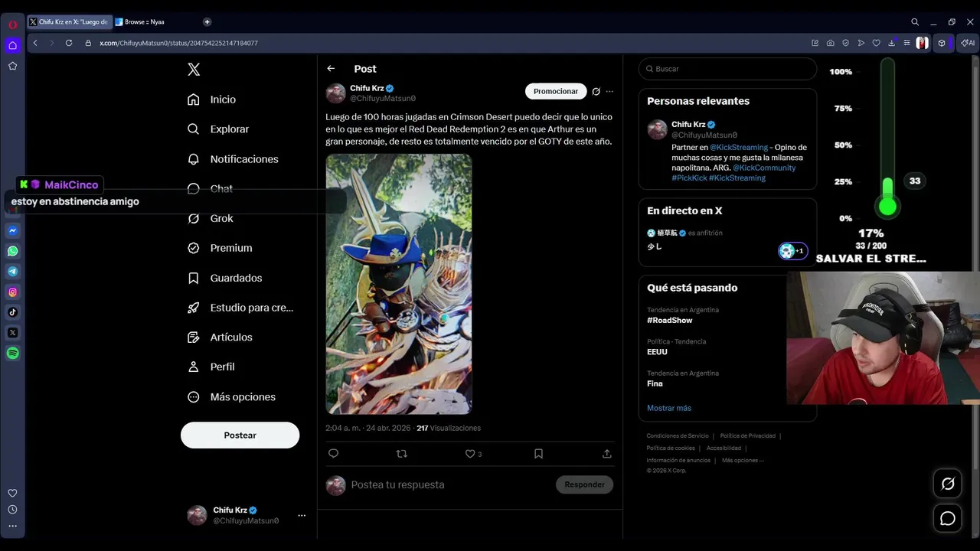Open extensions cube icon
The height and width of the screenshot is (551, 980).
click(x=942, y=43)
